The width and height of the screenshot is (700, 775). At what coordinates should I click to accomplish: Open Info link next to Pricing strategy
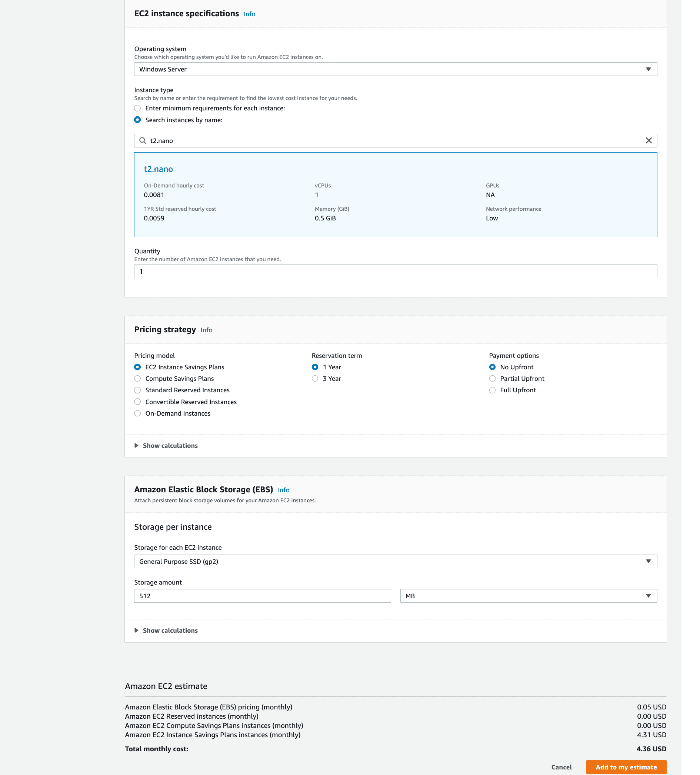[x=206, y=330]
